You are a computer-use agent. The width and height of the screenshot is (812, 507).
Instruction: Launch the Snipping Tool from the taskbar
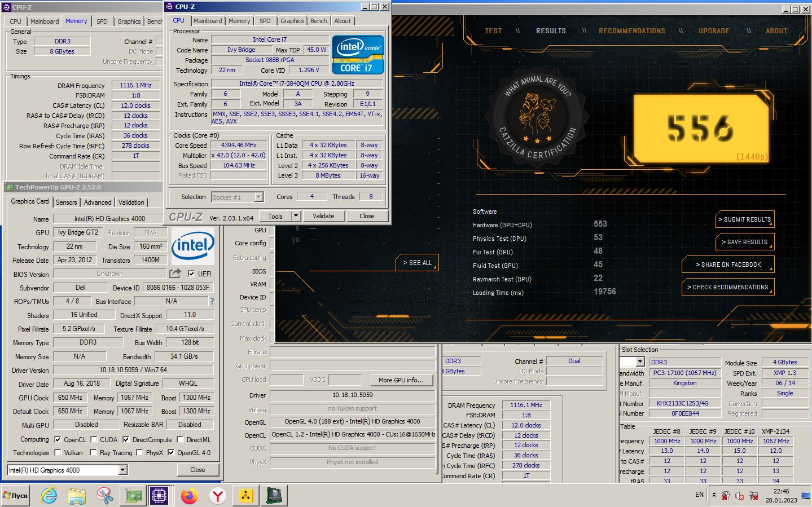(x=105, y=496)
